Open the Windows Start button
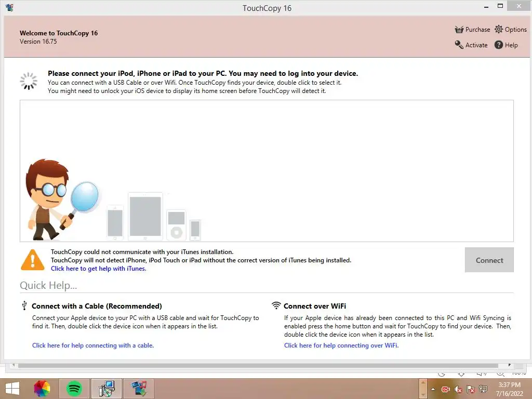Image resolution: width=532 pixels, height=399 pixels. [12, 389]
